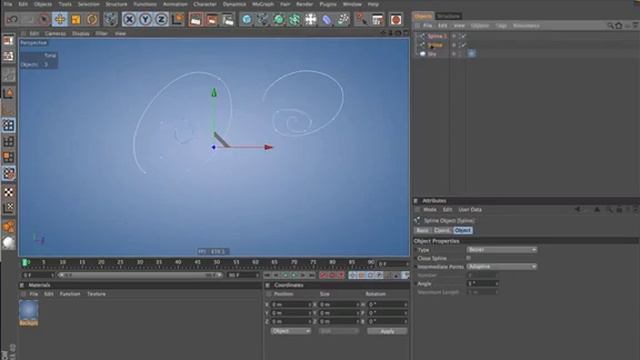
Task: Open Render Settings icon
Action: (x=228, y=19)
